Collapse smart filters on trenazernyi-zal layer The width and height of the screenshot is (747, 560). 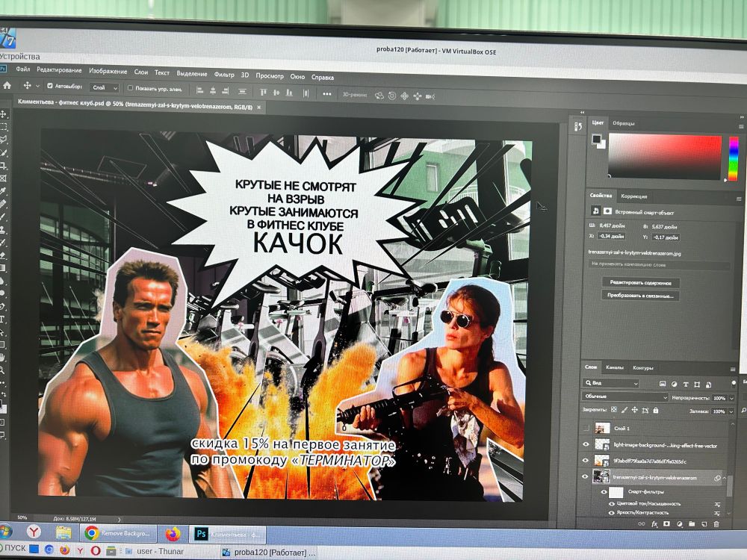pos(725,478)
